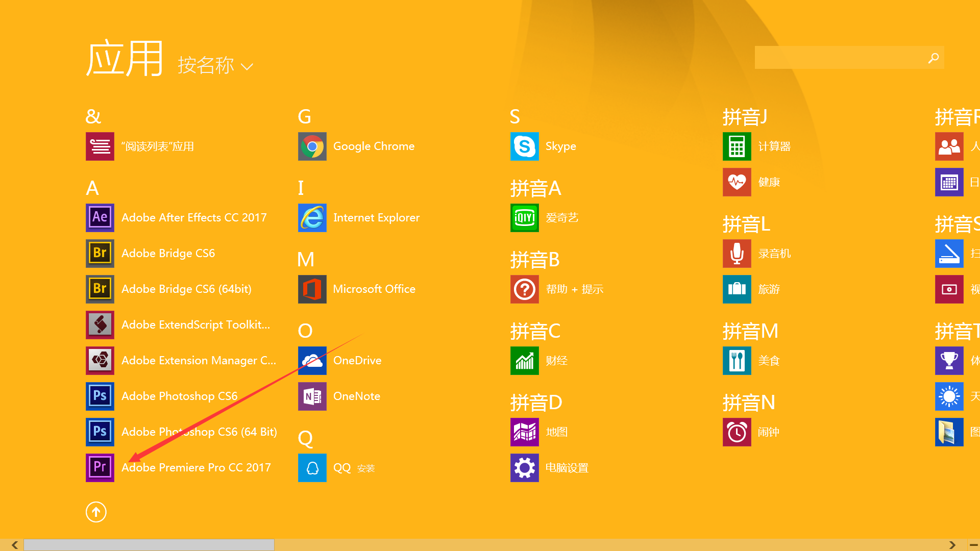Expand the 按名称 sort dropdown
The width and height of the screenshot is (980, 551).
[x=215, y=65]
